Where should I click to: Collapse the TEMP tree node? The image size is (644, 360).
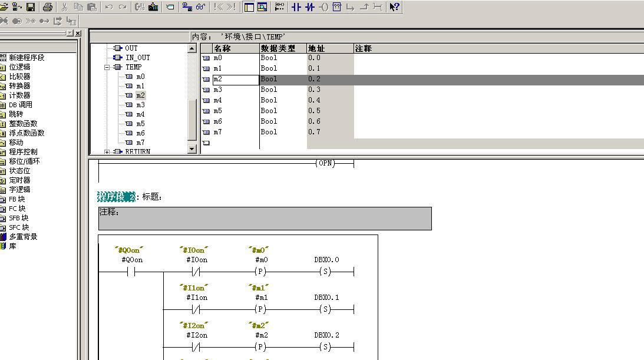point(107,67)
